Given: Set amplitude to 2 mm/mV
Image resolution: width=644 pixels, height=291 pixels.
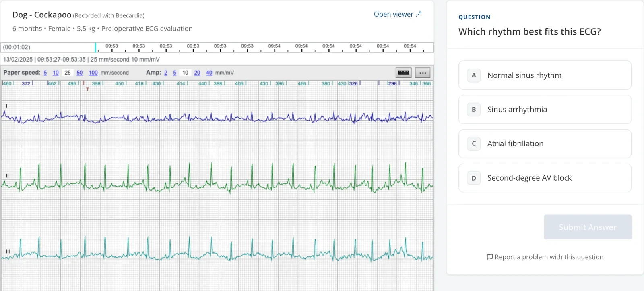Looking at the screenshot, I should coord(166,73).
